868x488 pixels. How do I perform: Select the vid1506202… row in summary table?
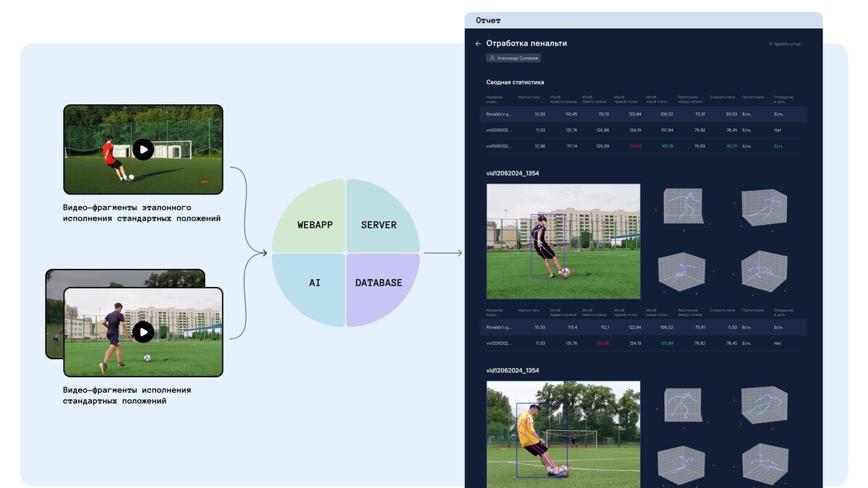(x=644, y=146)
